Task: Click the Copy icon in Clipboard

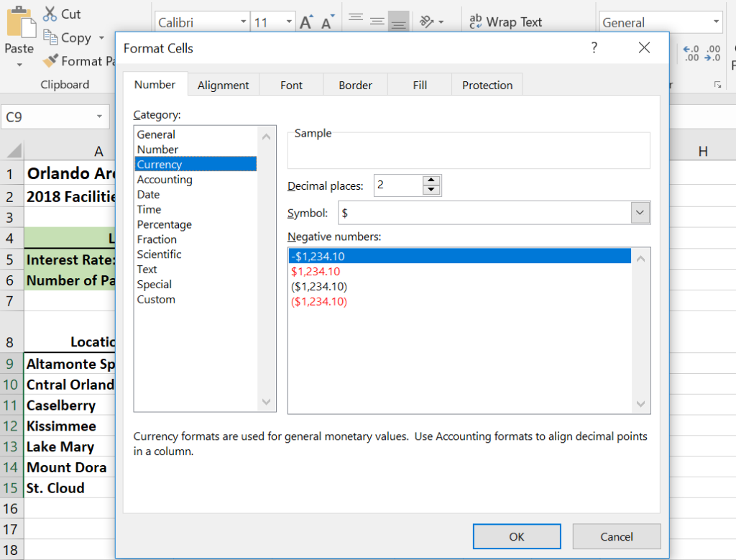Action: pyautogui.click(x=50, y=37)
